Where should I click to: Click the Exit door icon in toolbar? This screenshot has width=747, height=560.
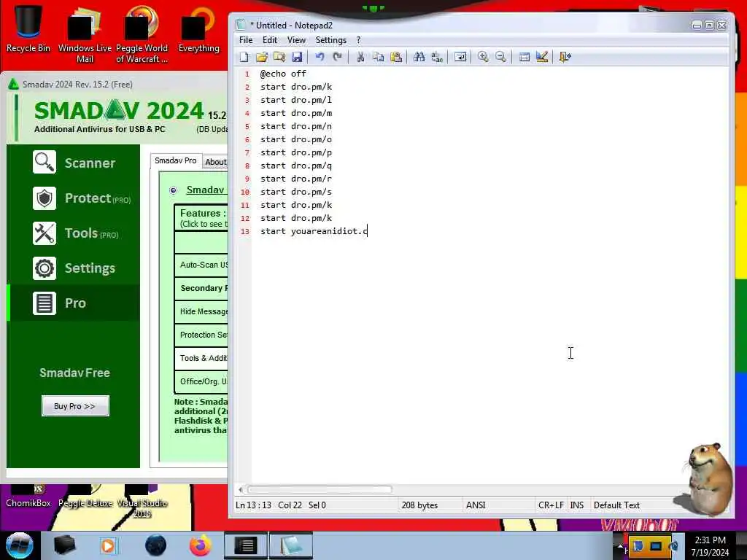tap(565, 57)
